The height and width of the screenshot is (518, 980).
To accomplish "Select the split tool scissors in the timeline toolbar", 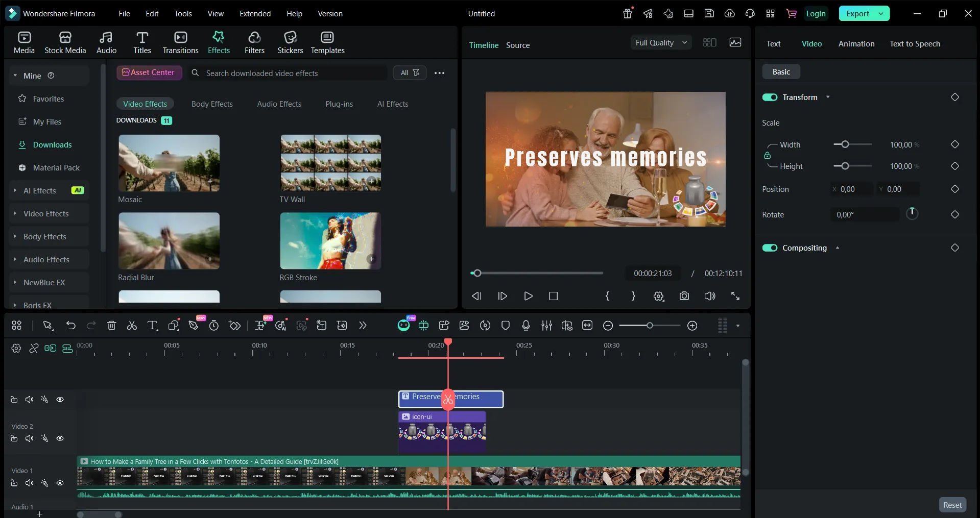I will click(131, 326).
